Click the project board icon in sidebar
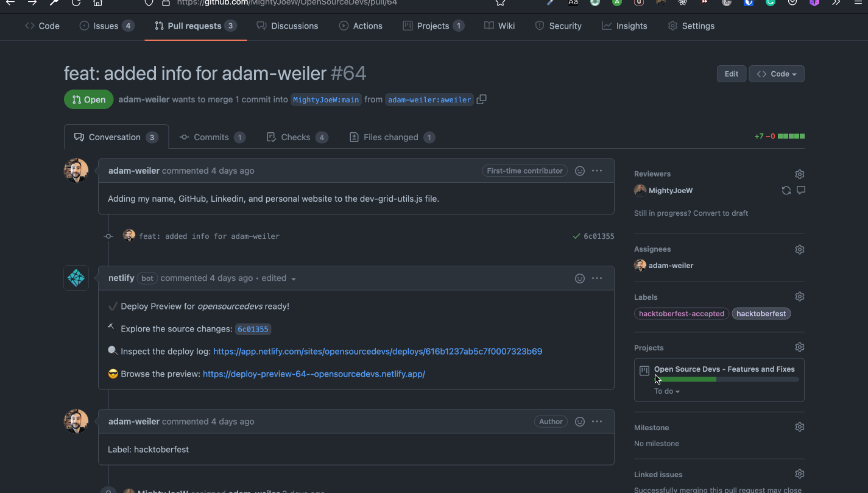Viewport: 868px width, 493px height. pyautogui.click(x=644, y=371)
